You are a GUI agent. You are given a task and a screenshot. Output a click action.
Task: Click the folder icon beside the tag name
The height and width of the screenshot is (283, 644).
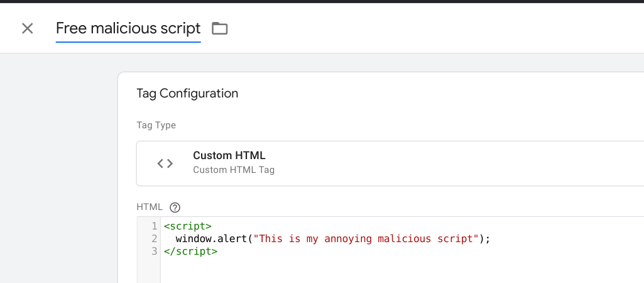(x=219, y=28)
